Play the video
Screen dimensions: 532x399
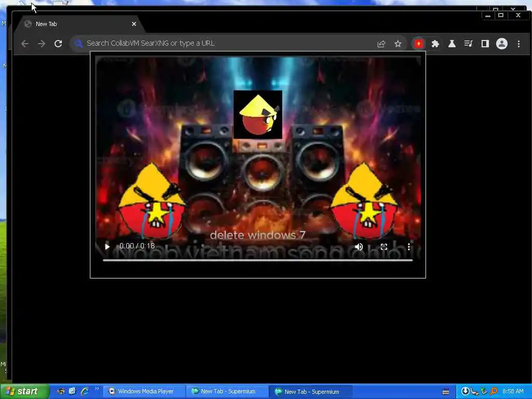(107, 246)
